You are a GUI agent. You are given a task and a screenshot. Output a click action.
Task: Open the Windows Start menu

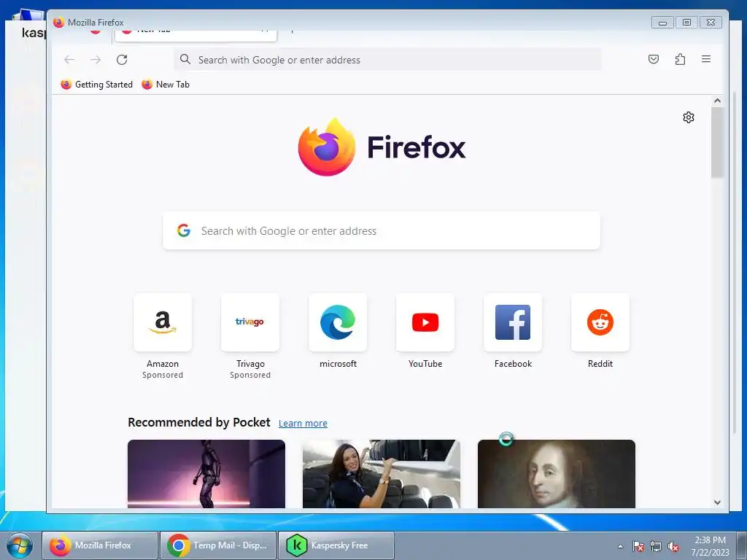coord(20,545)
